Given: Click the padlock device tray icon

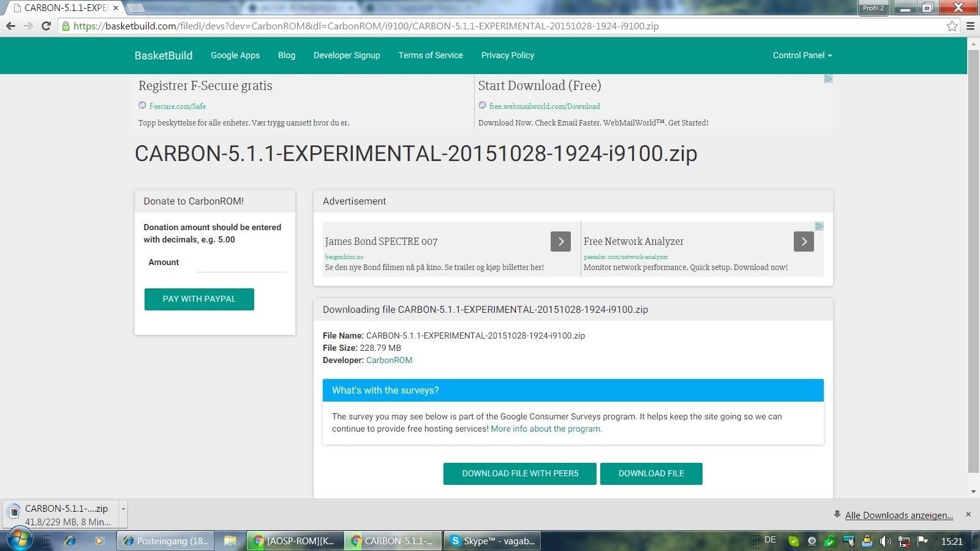Looking at the screenshot, I should point(867,541).
